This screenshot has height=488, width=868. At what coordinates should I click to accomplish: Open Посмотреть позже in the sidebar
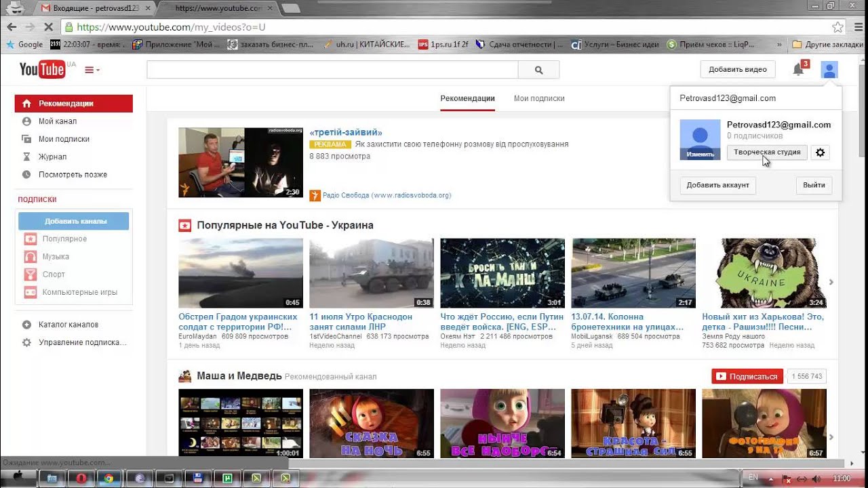[74, 174]
